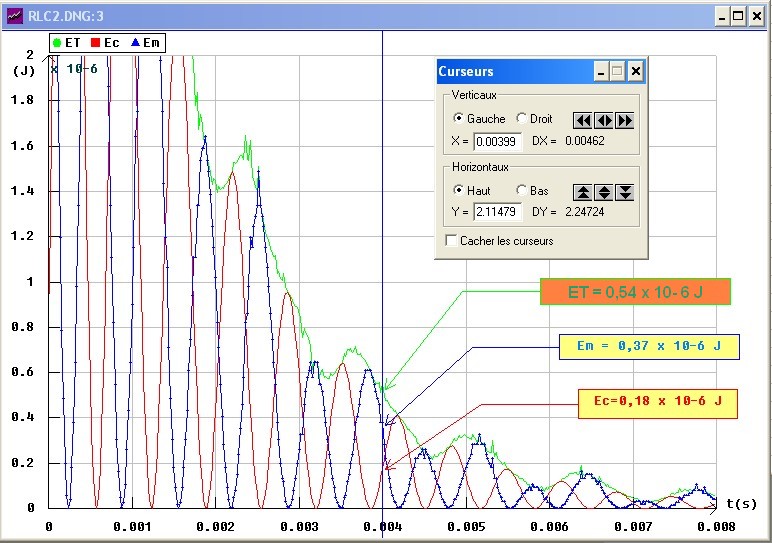Image resolution: width=772 pixels, height=543 pixels.
Task: Click the ET legend entry
Action: coord(67,43)
